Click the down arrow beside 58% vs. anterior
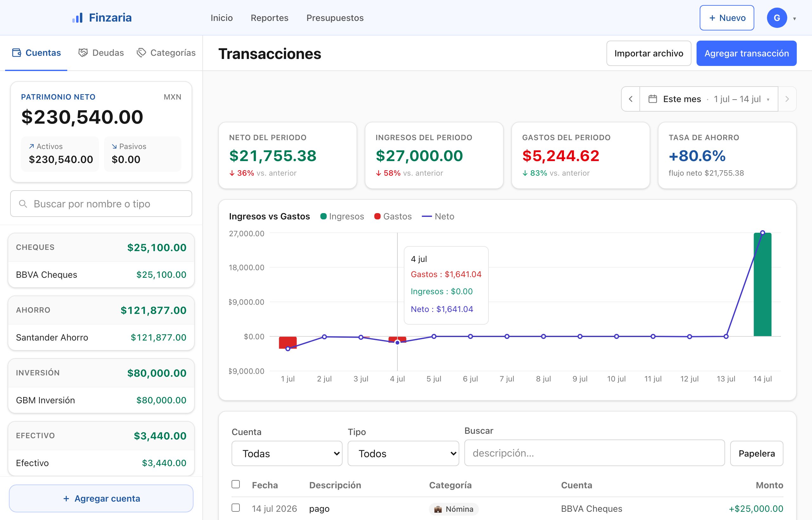Image resolution: width=812 pixels, height=520 pixels. pos(378,173)
